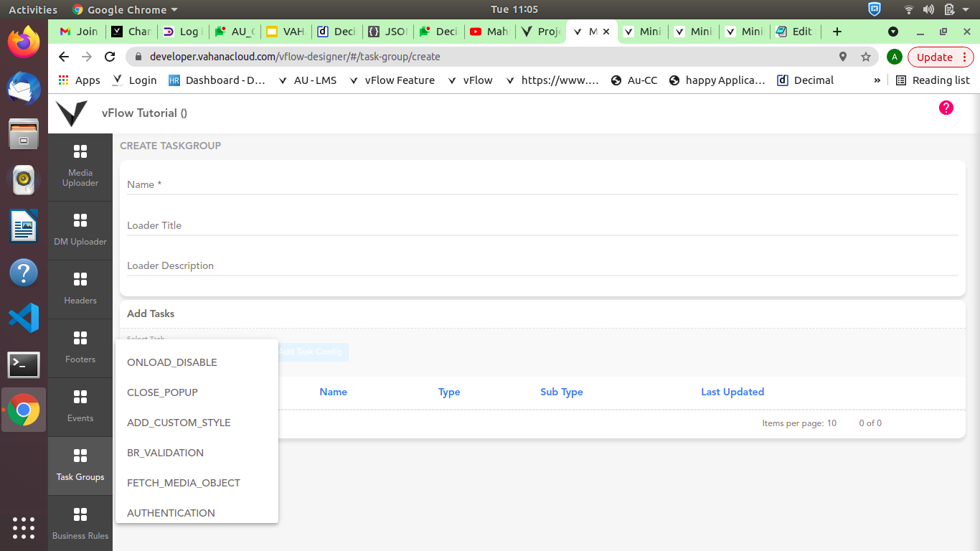Screen dimensions: 980x551
Task: Switch to the Edit browser tab
Action: pyautogui.click(x=795, y=32)
